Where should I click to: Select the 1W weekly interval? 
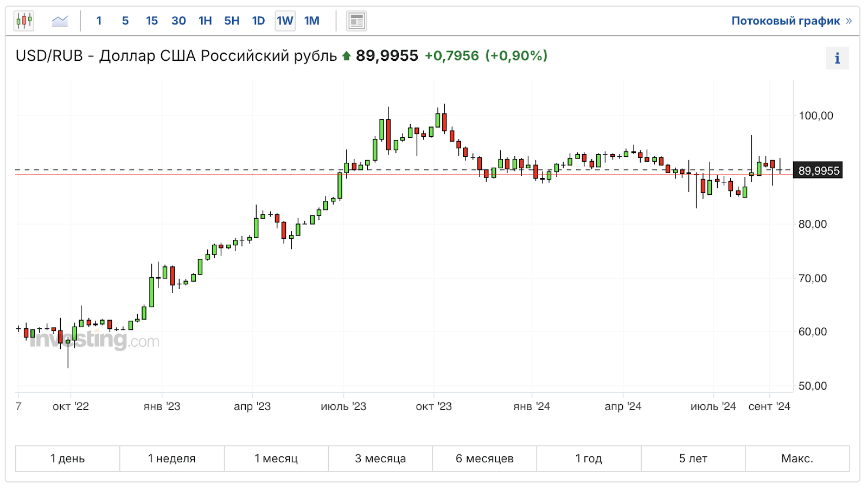[x=285, y=21]
